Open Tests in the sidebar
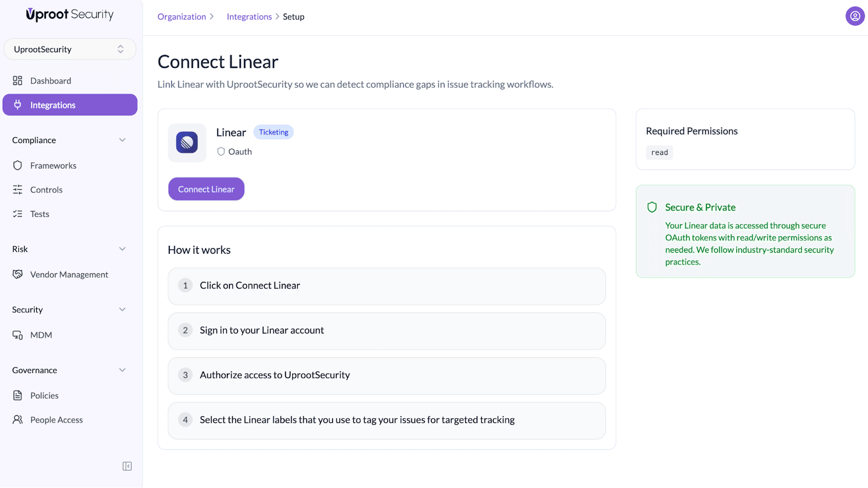This screenshot has width=868, height=488. [40, 214]
